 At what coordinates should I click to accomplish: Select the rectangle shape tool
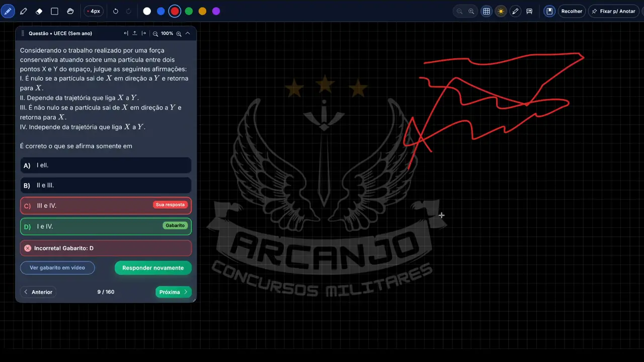point(55,11)
